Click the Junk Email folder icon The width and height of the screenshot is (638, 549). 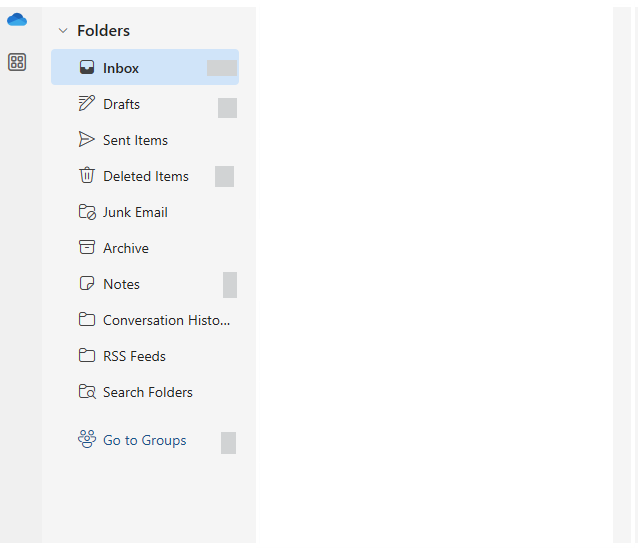(x=87, y=212)
